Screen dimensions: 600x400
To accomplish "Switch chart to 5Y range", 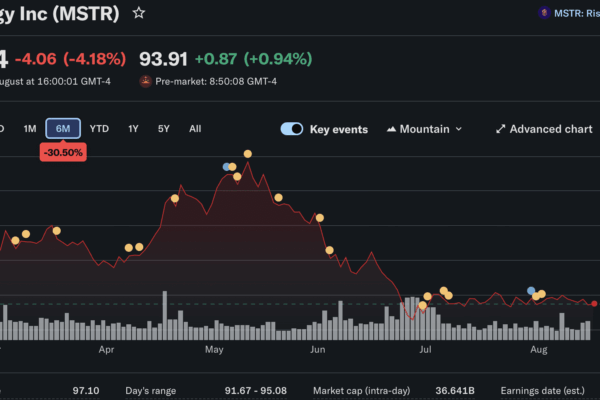I will (x=164, y=129).
